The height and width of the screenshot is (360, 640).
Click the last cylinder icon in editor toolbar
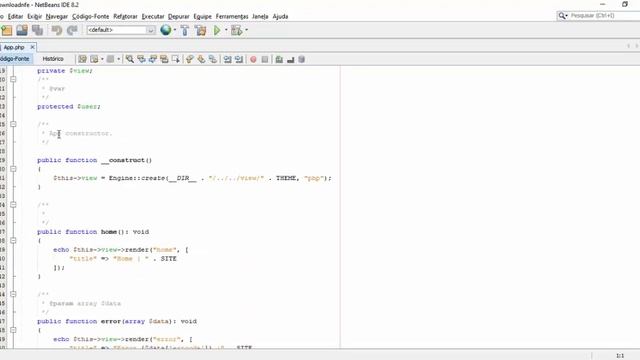302,60
